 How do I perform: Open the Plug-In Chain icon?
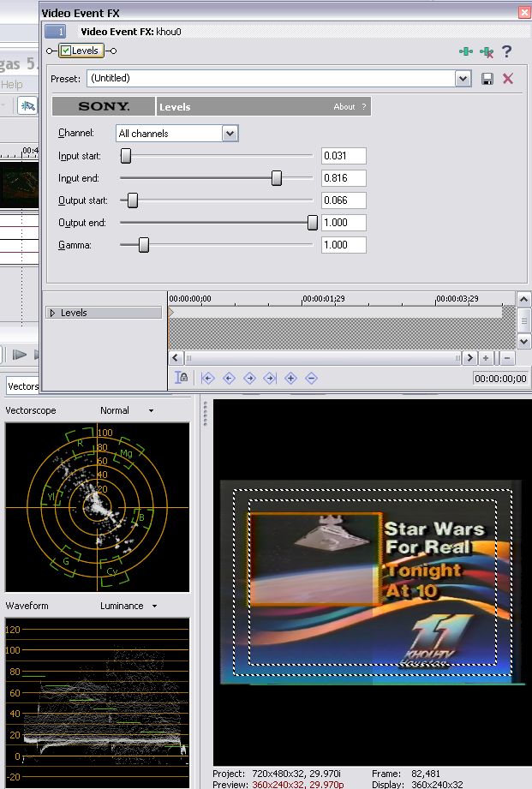click(x=465, y=51)
